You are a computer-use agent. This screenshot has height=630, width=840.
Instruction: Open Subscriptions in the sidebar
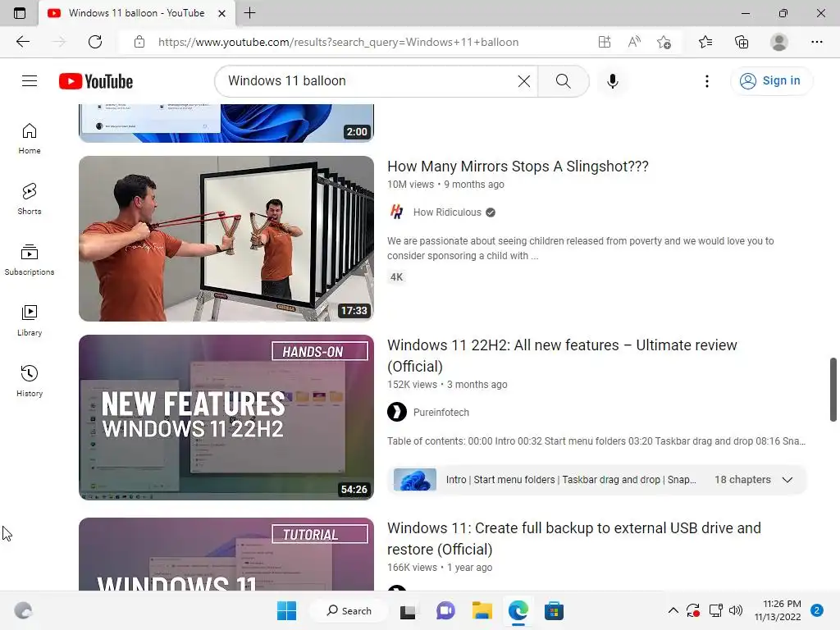click(30, 260)
